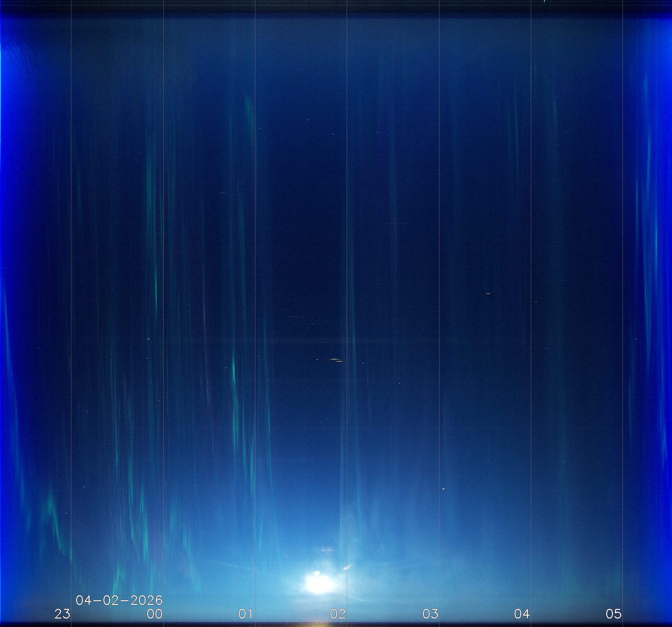The height and width of the screenshot is (627, 672).
Task: Click the 04-02-2026 date label
Action: (119, 600)
